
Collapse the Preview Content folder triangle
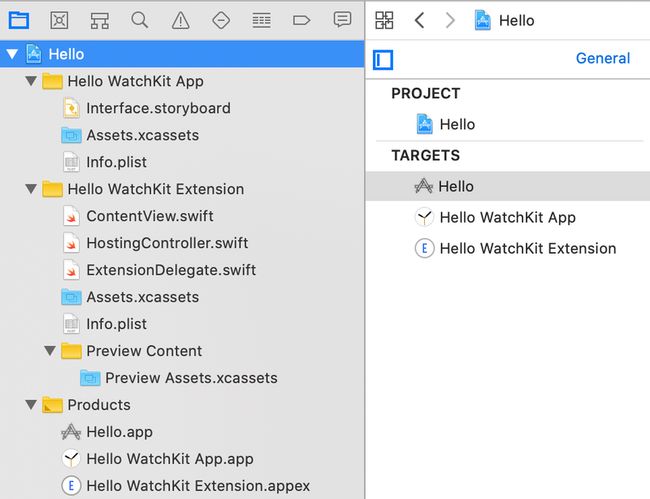[x=50, y=351]
